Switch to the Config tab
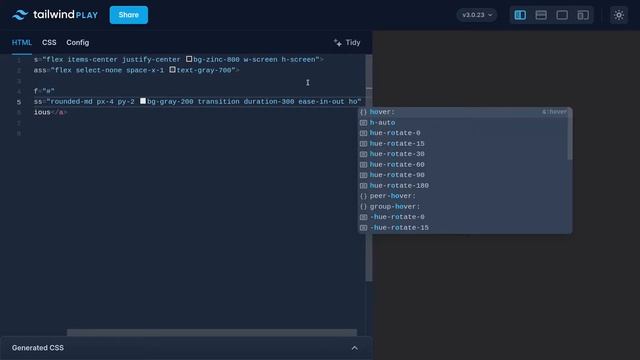Viewport: 640px width, 360px height. (x=78, y=42)
